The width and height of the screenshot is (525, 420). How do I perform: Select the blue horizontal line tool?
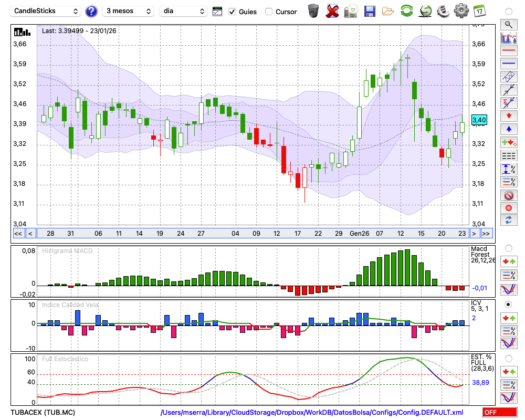[508, 64]
